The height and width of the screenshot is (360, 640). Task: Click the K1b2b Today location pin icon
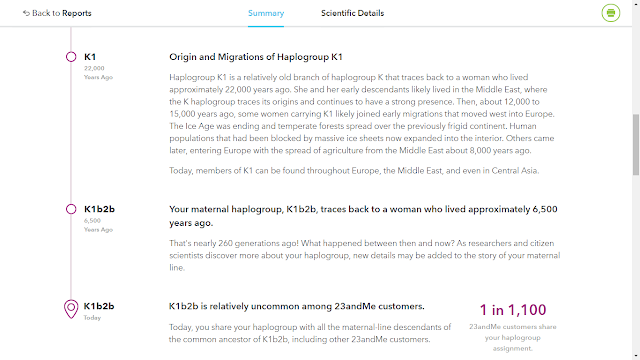71,309
